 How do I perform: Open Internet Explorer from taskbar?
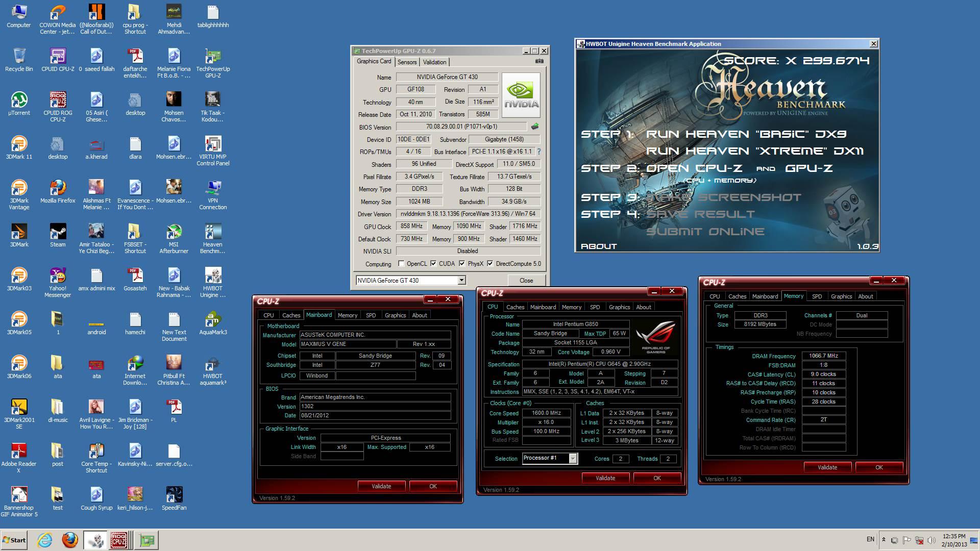[x=45, y=540]
